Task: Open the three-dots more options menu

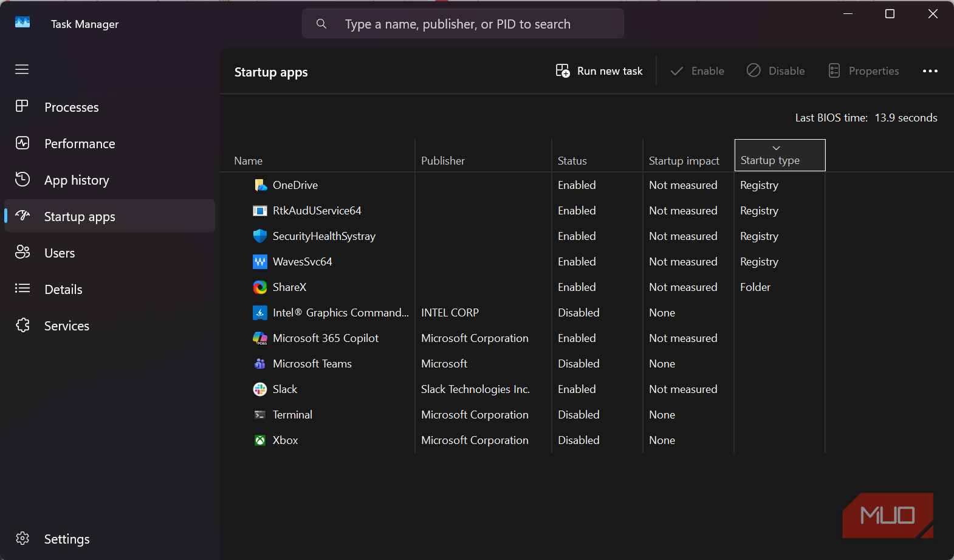Action: pos(930,71)
